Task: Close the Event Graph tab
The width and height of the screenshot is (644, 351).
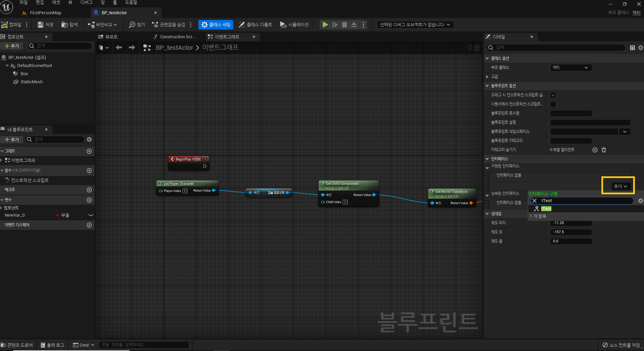Action: [x=254, y=37]
